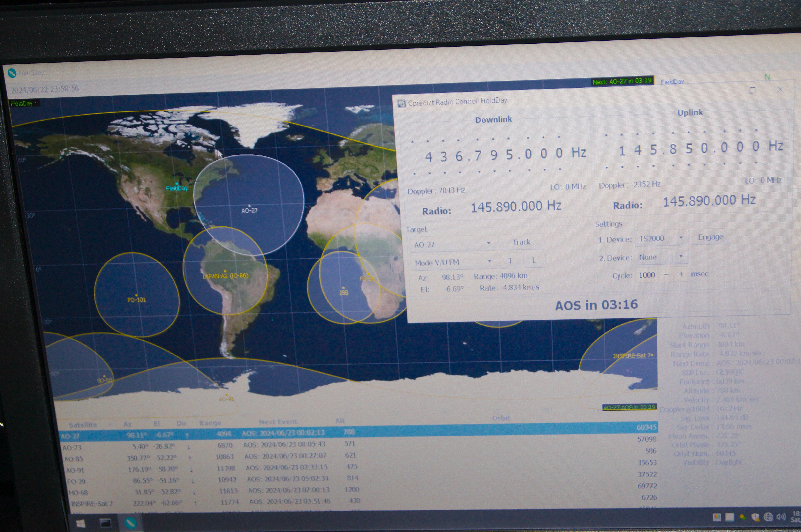The image size is (801, 532).
Task: Sort the list by the Az column header
Action: coord(127,424)
